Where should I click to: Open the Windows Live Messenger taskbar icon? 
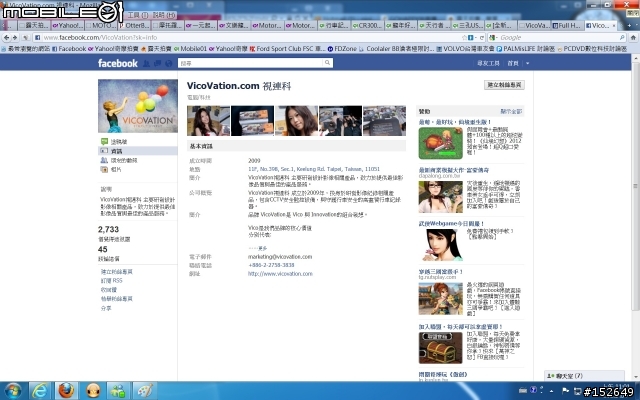(119, 391)
